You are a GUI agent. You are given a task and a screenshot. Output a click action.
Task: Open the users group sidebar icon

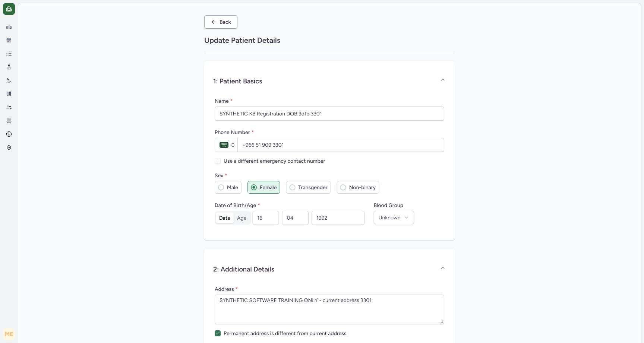[x=9, y=107]
